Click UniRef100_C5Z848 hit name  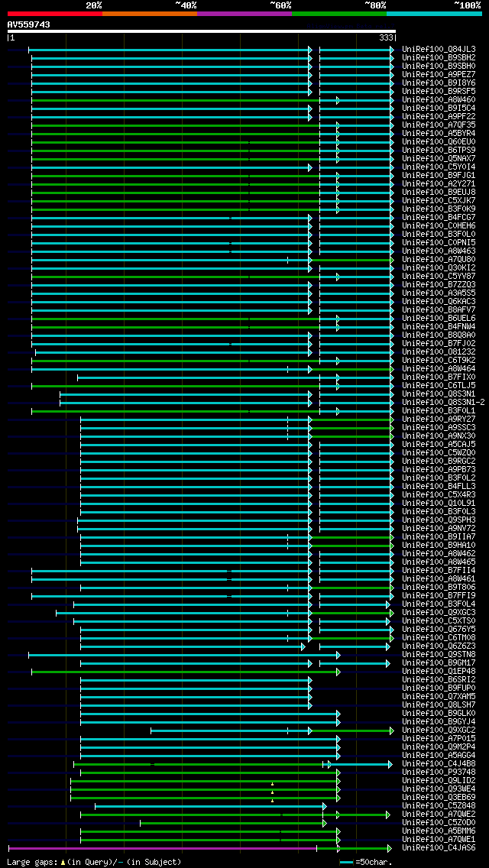pyautogui.click(x=439, y=806)
